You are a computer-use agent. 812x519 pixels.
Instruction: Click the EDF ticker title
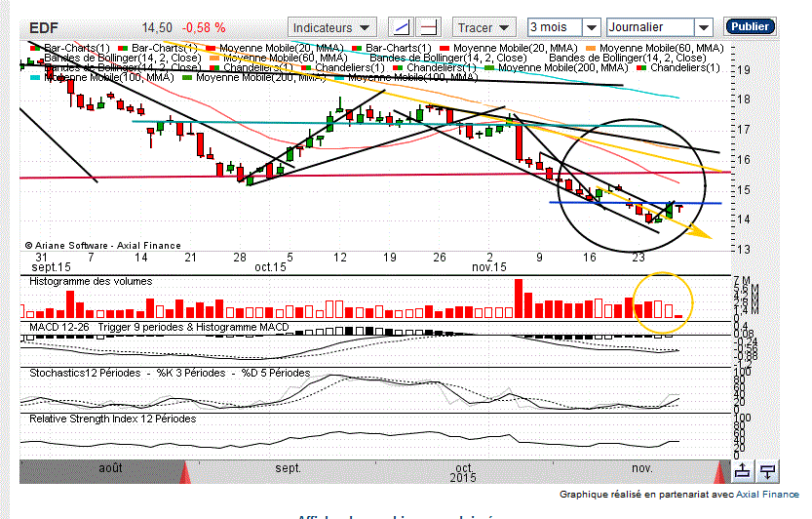(x=44, y=28)
